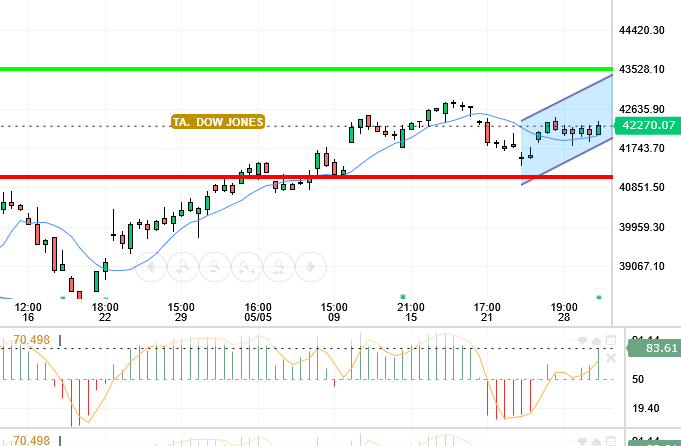The width and height of the screenshot is (681, 446).
Task: Click the 18:00 22 time axis label
Action: pyautogui.click(x=105, y=312)
